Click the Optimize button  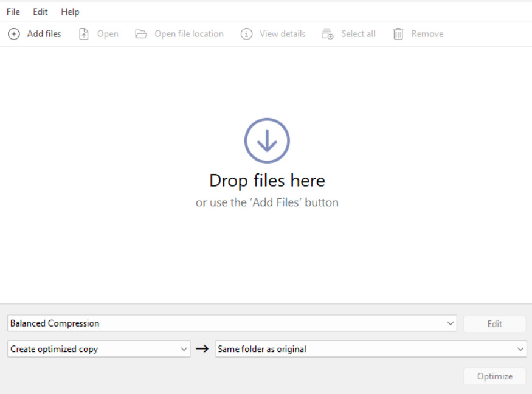(494, 376)
